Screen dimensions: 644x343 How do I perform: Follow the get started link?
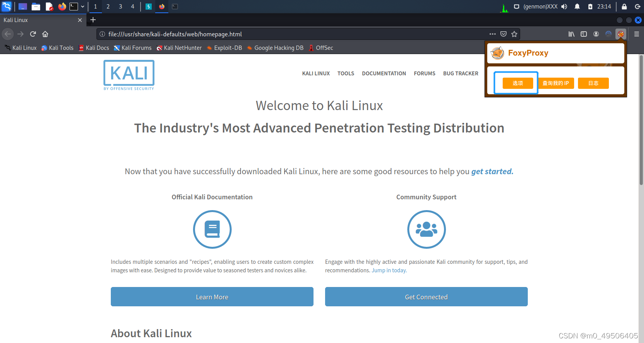click(x=492, y=171)
